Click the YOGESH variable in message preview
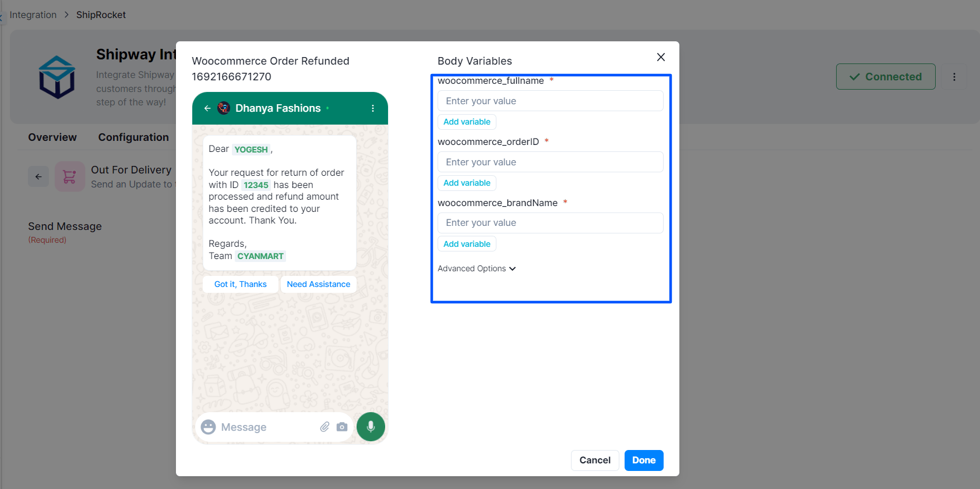The image size is (980, 489). coord(251,150)
